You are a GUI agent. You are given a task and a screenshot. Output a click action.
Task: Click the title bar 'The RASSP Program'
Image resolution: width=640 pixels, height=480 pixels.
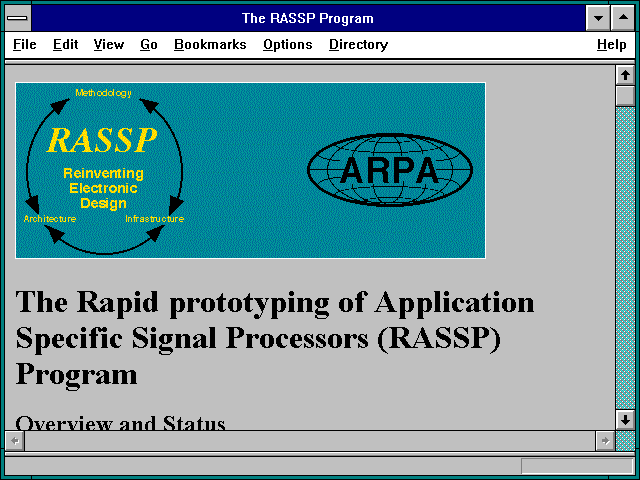(307, 18)
